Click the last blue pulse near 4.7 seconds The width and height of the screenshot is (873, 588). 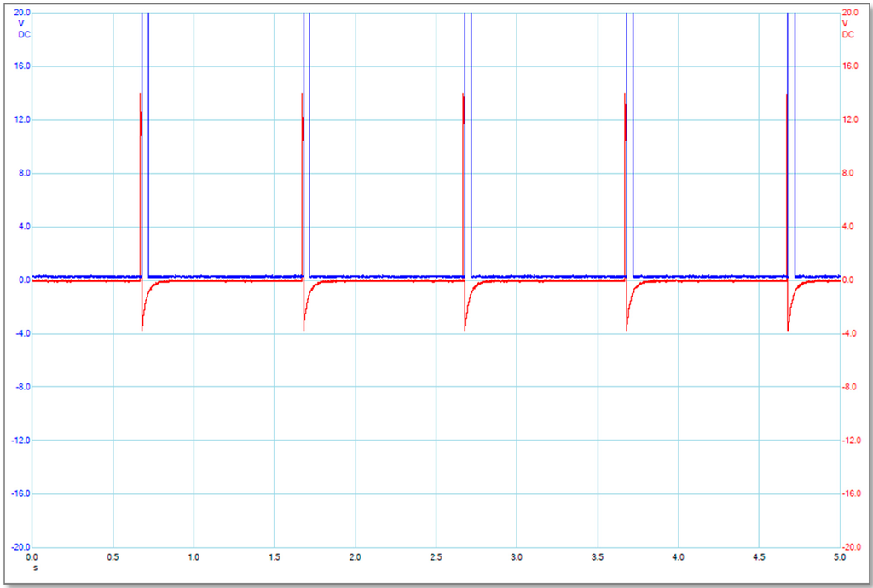[x=791, y=145]
